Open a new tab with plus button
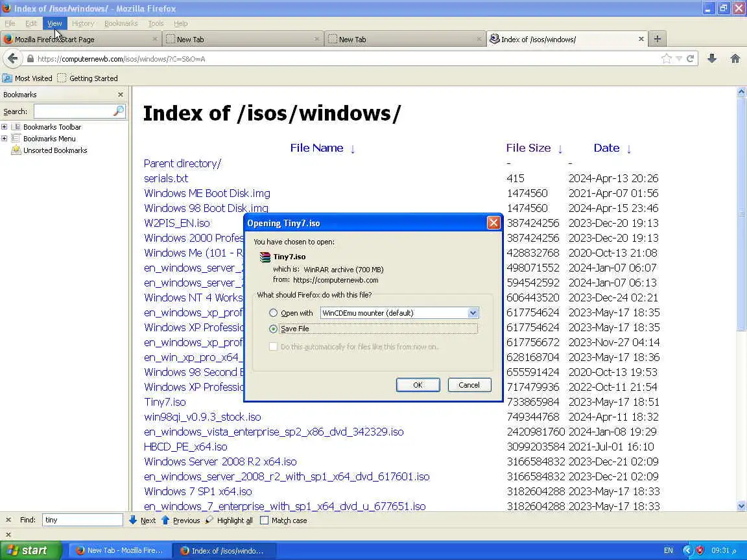Viewport: 747px width, 560px height. click(657, 39)
